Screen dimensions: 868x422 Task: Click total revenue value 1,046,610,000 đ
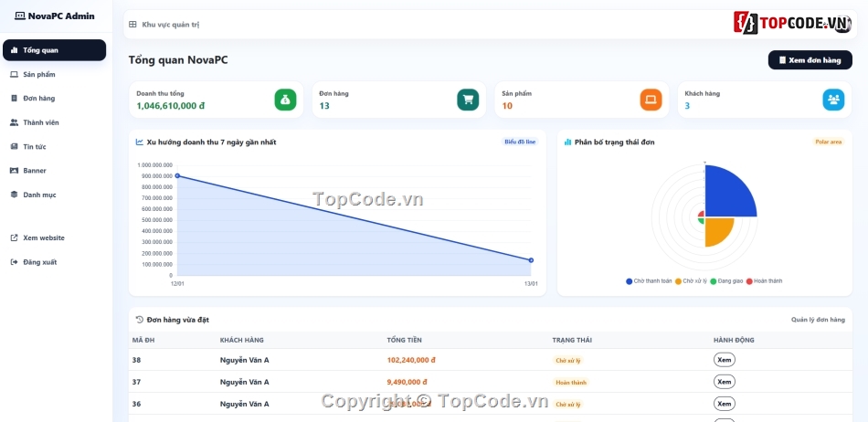pyautogui.click(x=171, y=106)
